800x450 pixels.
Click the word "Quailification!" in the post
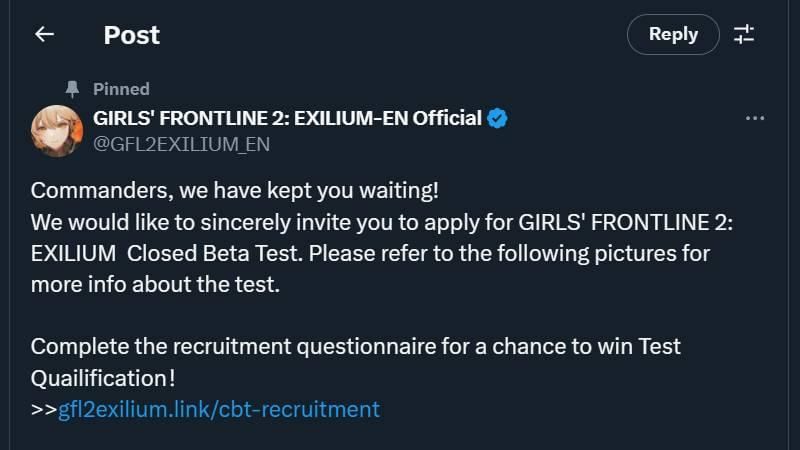pyautogui.click(x=103, y=378)
